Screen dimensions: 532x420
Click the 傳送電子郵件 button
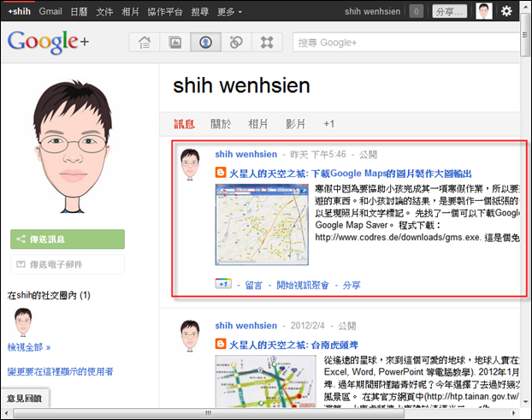click(68, 264)
